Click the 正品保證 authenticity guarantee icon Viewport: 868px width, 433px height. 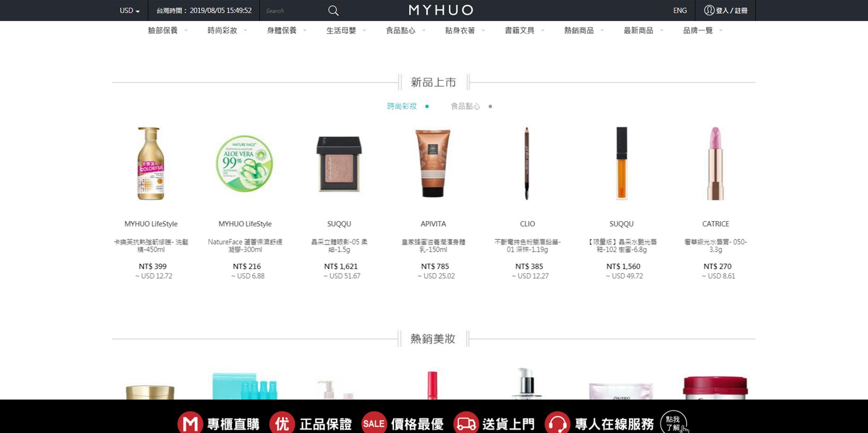283,423
